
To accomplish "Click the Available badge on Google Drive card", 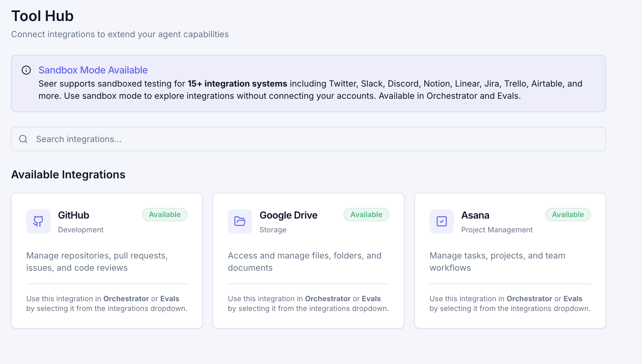I will point(366,214).
